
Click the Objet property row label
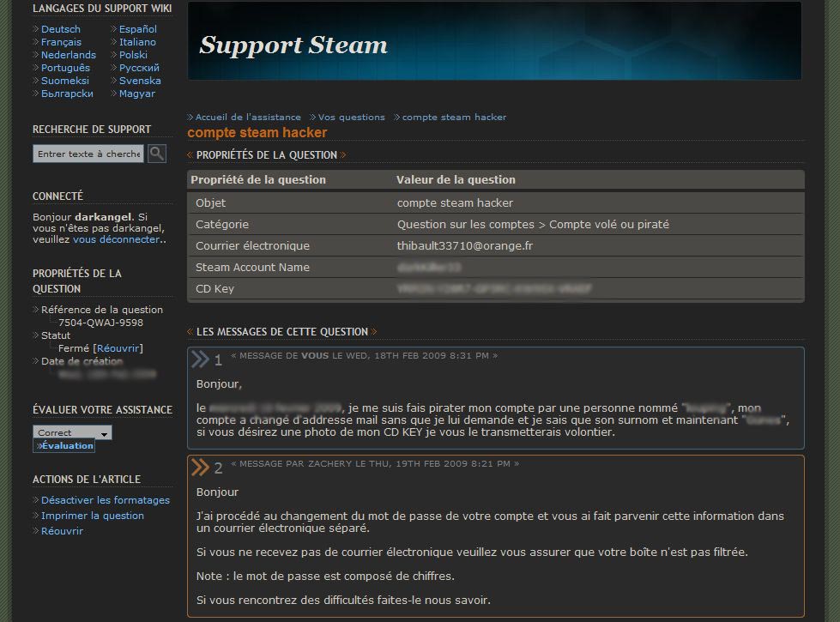pos(210,203)
